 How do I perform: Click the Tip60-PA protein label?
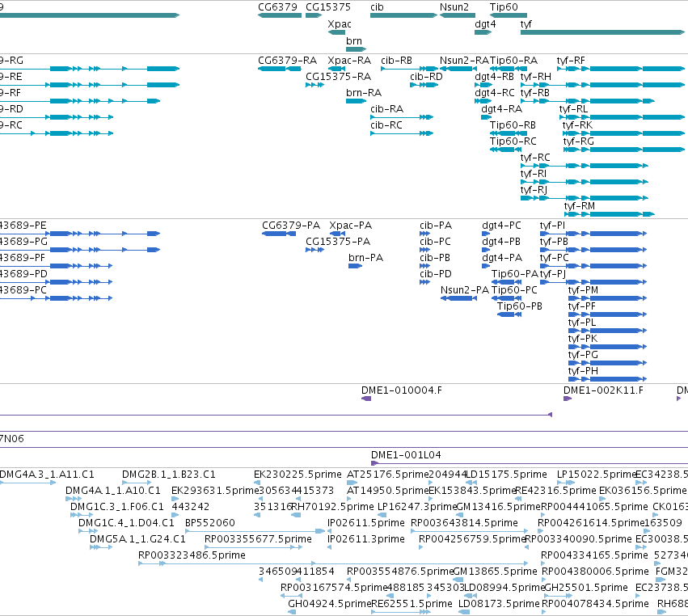515,274
